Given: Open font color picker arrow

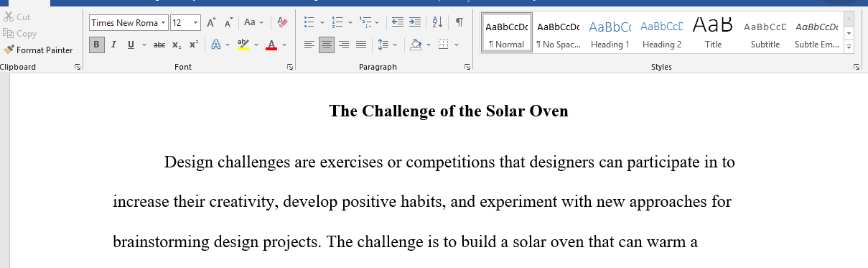Looking at the screenshot, I should click(284, 45).
